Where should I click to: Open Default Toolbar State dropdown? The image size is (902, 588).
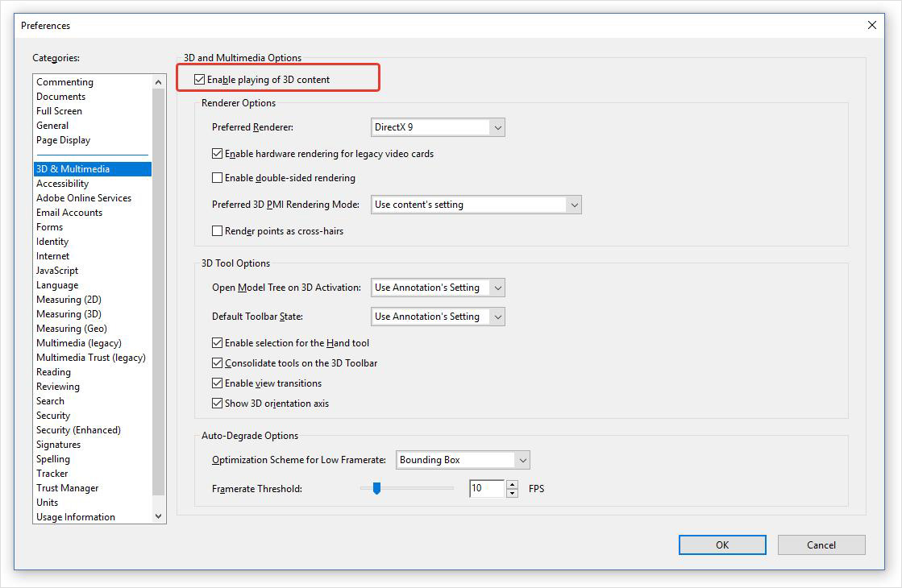(x=438, y=316)
